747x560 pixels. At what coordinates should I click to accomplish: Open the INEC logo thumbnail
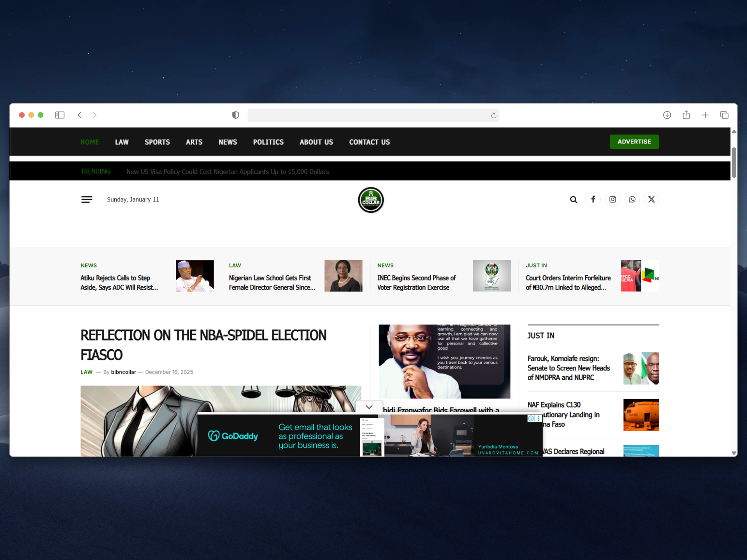coord(492,276)
